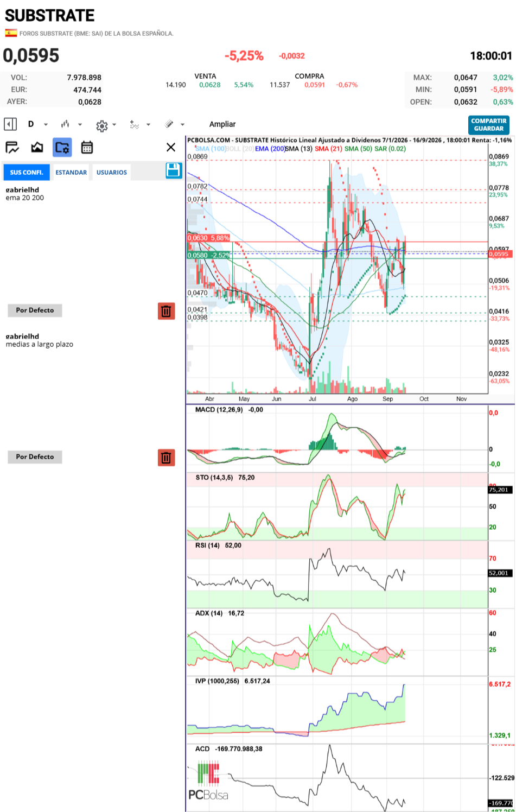Click the Ampliar button
516x812 pixels.
pos(222,124)
